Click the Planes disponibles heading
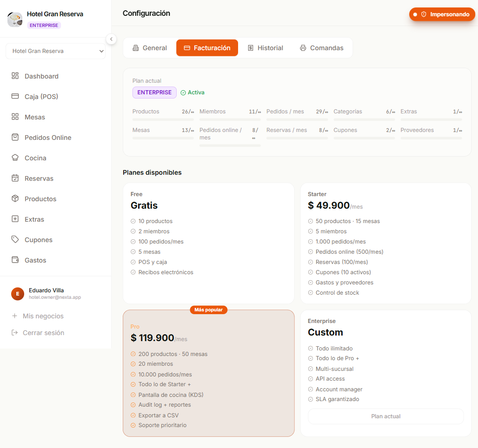The height and width of the screenshot is (448, 478). point(152,172)
